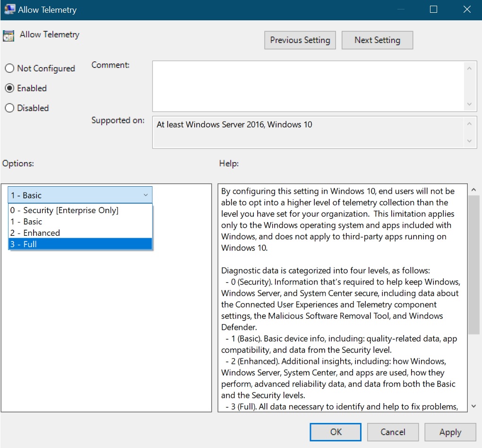Screen dimensions: 482x448
Task: Click the Apply button
Action: click(x=450, y=432)
